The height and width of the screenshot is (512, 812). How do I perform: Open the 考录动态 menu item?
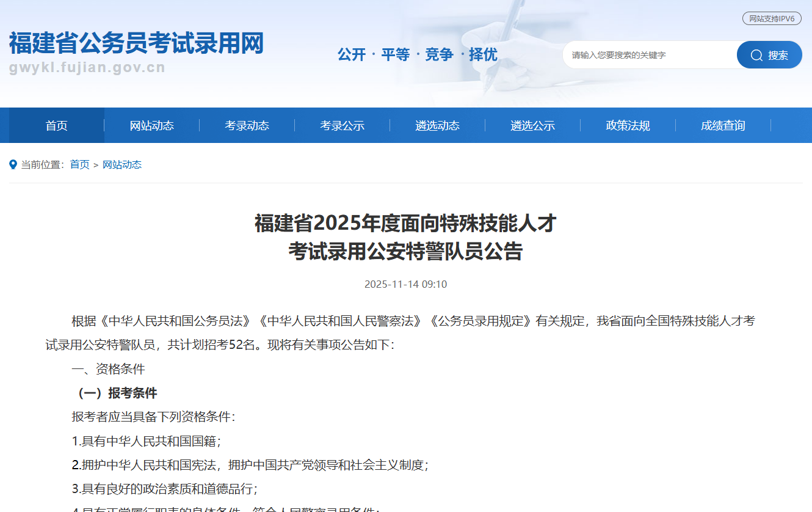click(x=247, y=125)
